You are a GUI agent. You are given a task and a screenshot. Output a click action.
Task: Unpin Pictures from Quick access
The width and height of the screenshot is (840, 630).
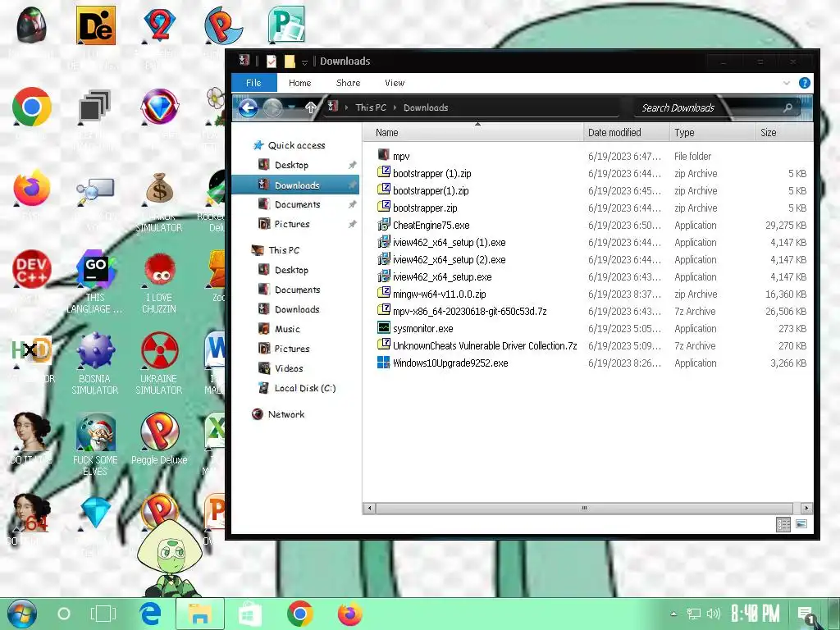[x=352, y=225]
